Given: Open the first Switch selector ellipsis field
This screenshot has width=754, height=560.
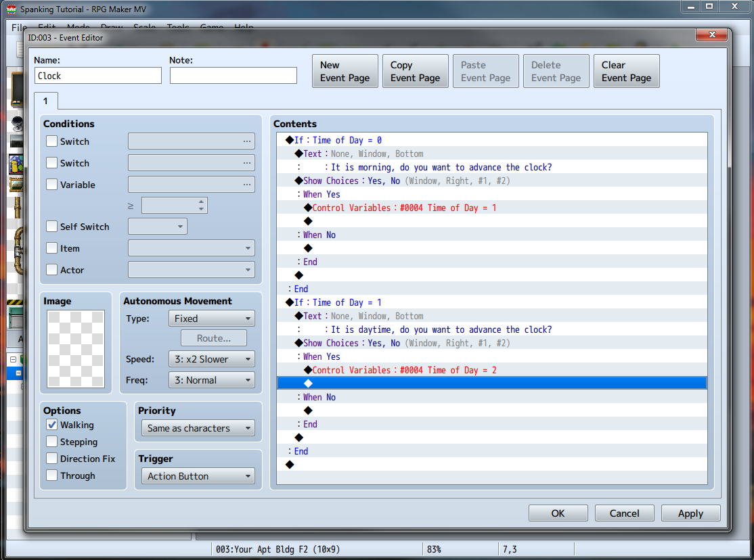Looking at the screenshot, I should pos(192,141).
